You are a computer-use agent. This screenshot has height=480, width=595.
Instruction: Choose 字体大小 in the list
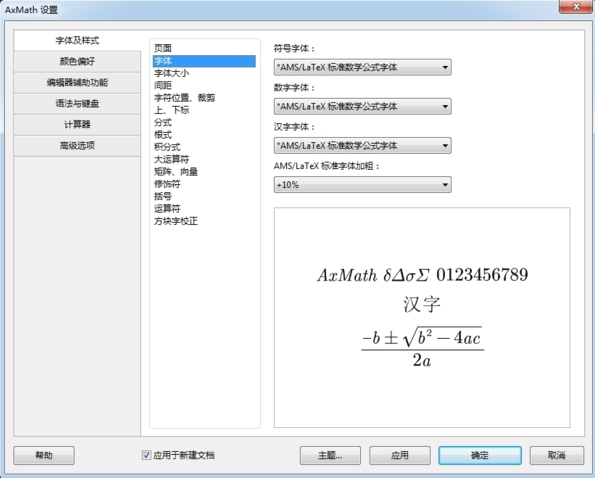[204, 73]
